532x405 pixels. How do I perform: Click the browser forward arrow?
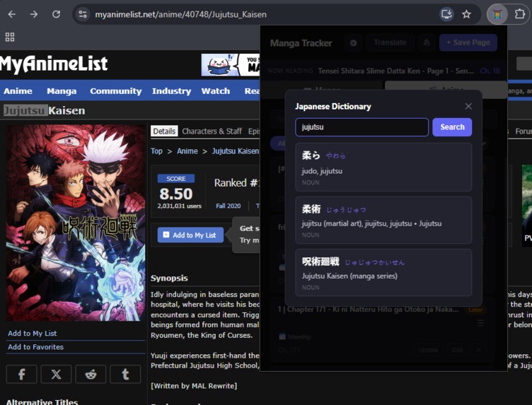pos(34,14)
